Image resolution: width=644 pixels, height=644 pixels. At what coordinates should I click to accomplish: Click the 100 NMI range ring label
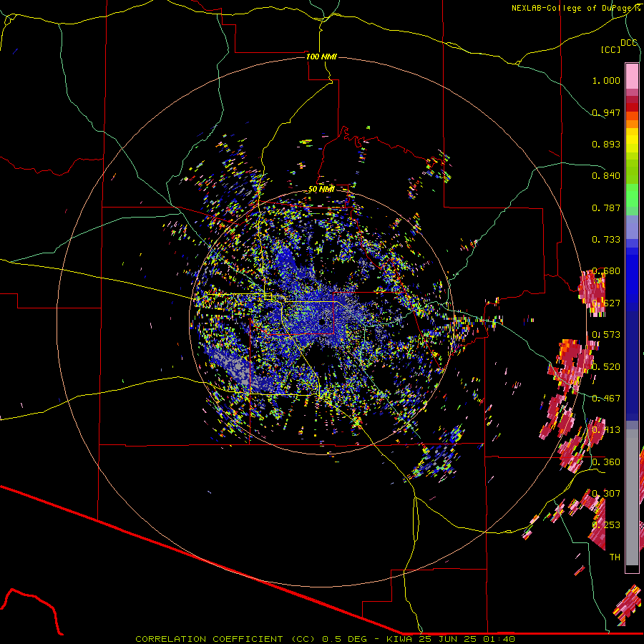tap(321, 57)
